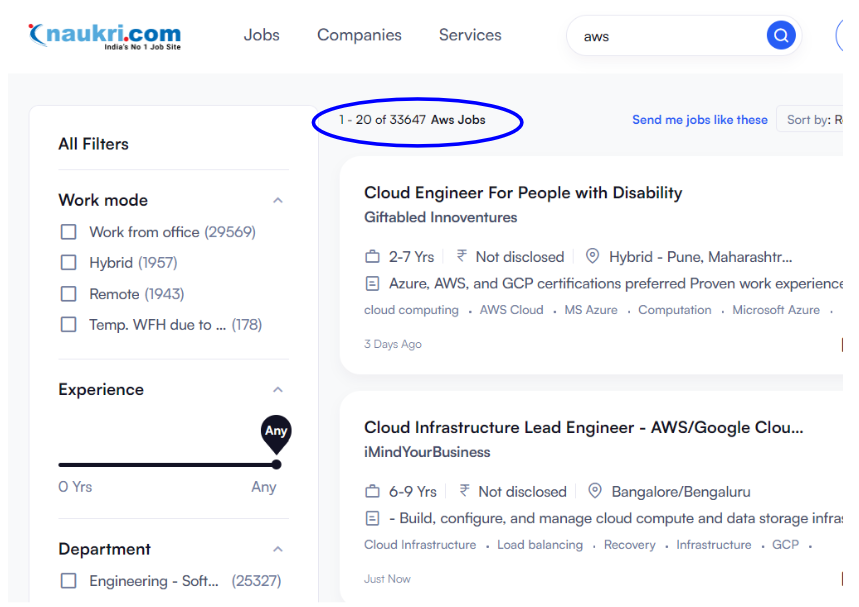This screenshot has height=607, width=859.
Task: Open iMindYourBusiness company link
Action: (x=427, y=452)
